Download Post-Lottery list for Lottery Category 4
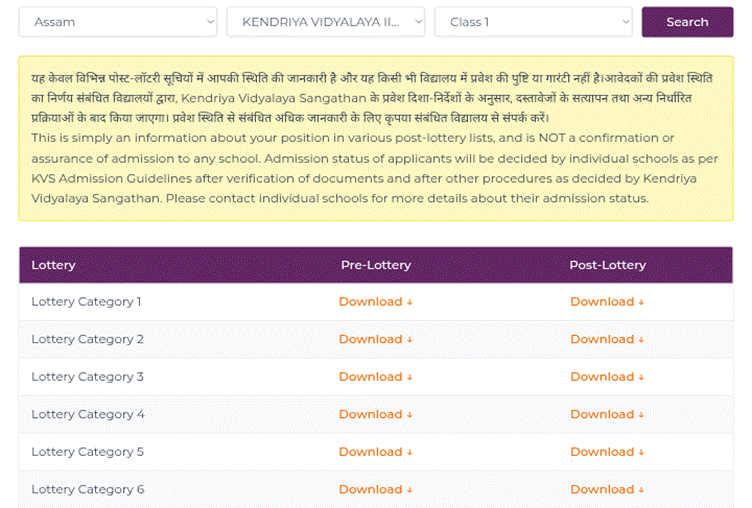The image size is (752, 508). (607, 414)
